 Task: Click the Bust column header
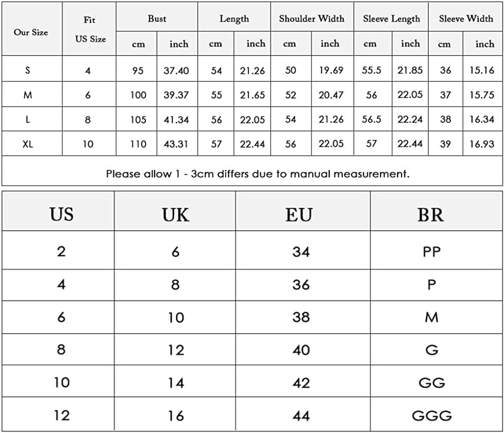[157, 19]
